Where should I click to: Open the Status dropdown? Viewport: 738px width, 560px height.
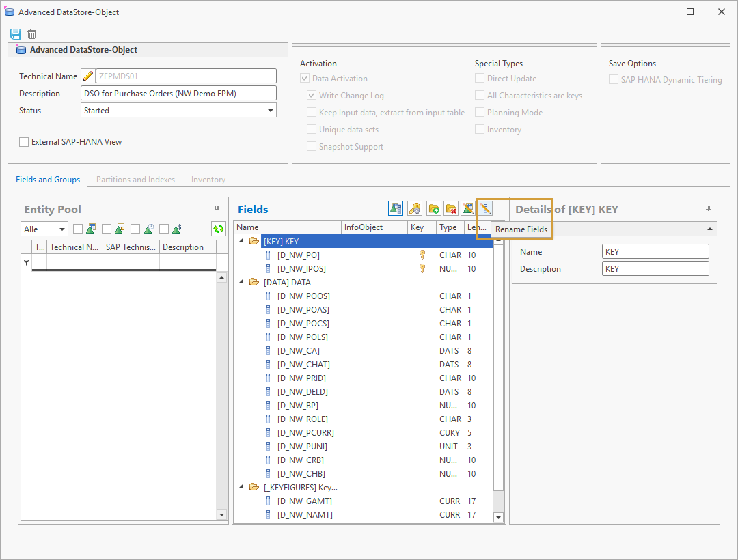[x=271, y=110]
